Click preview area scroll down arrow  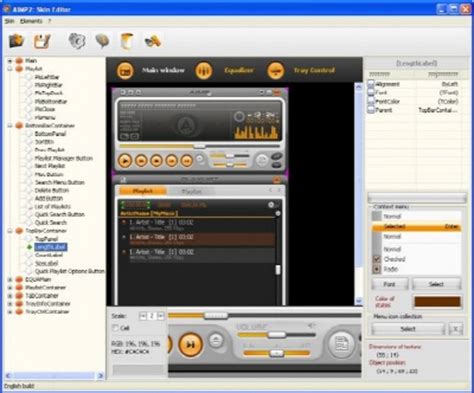(x=359, y=301)
